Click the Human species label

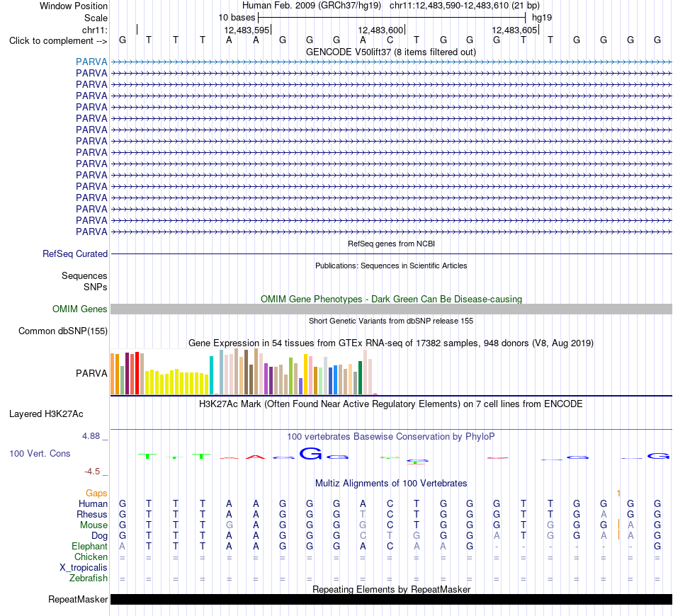pyautogui.click(x=93, y=503)
